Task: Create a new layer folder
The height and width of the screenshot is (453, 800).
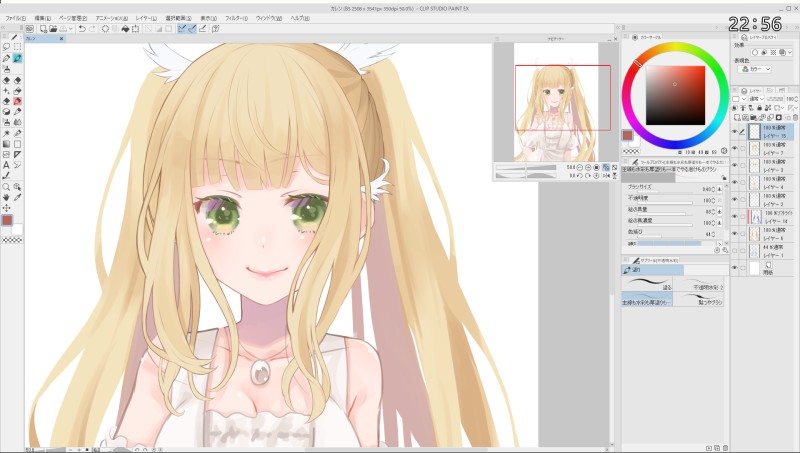Action: [x=754, y=117]
